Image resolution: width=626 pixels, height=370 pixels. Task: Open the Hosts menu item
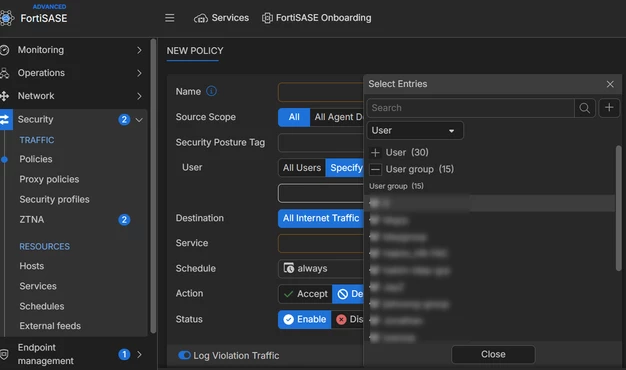click(32, 266)
